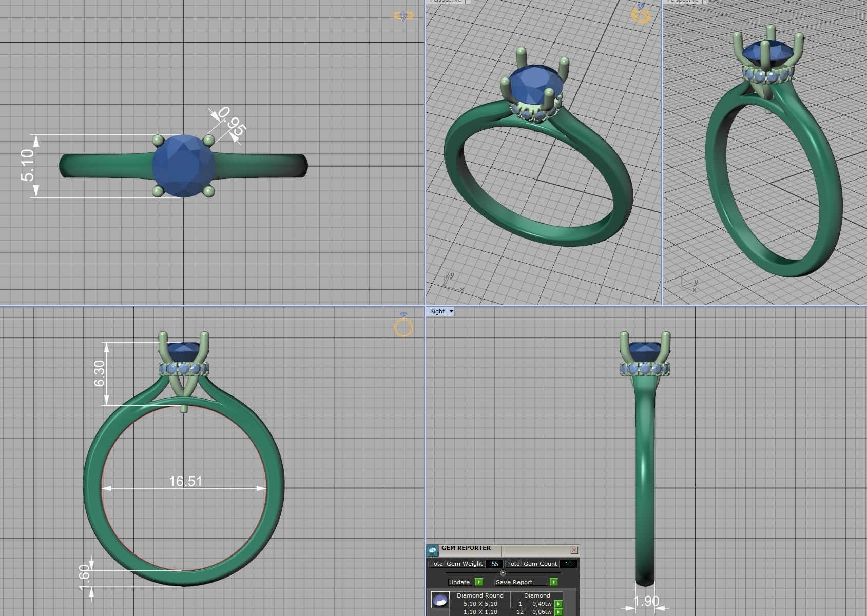Select the Diamond Round gem thumbnail
This screenshot has width=867, height=616.
click(440, 600)
